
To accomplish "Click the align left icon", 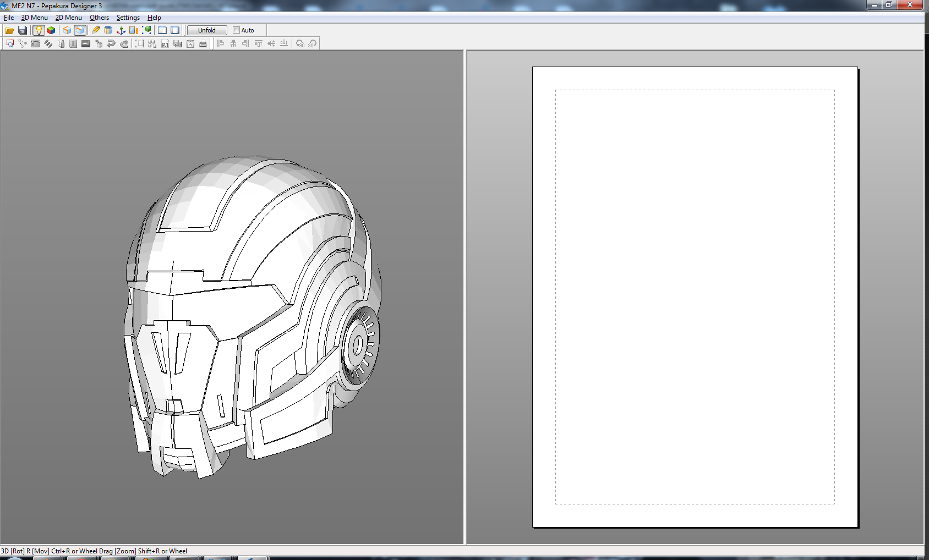I will 221,43.
